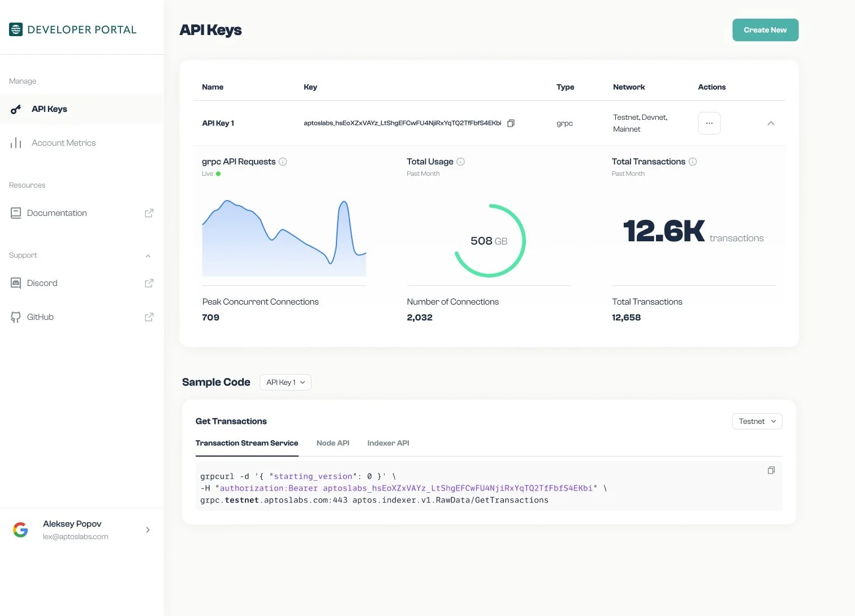This screenshot has height=616, width=855.
Task: Click the GitHub octocat icon
Action: (x=16, y=317)
